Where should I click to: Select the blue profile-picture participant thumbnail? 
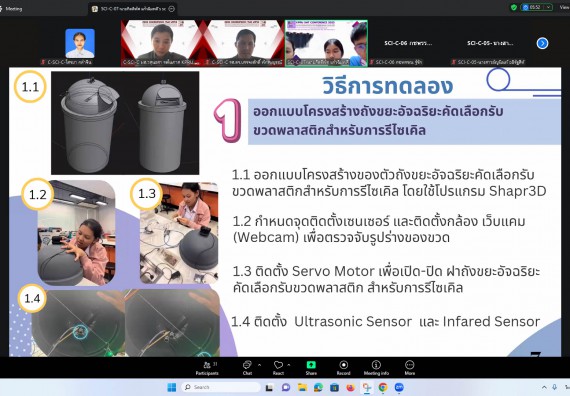click(x=80, y=43)
